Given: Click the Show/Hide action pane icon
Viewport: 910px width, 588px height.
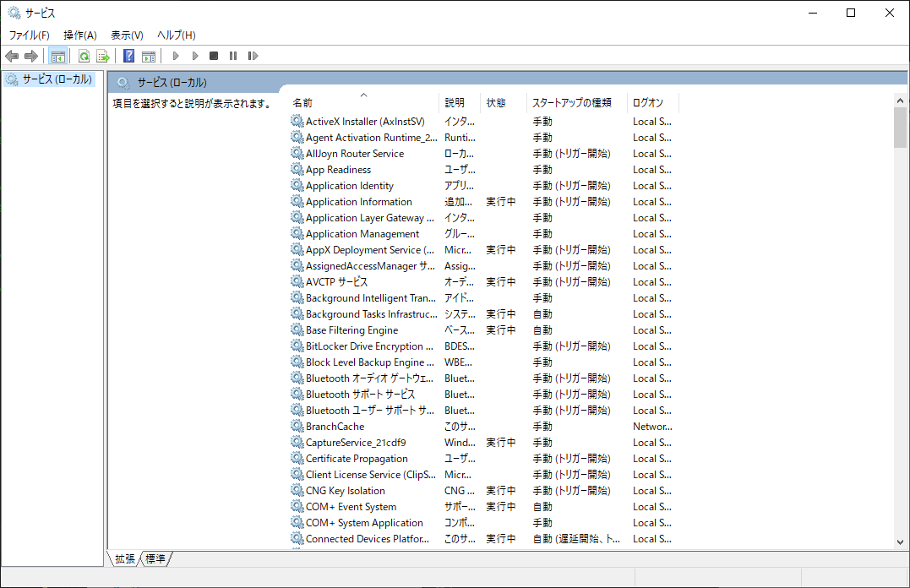Looking at the screenshot, I should (x=149, y=56).
